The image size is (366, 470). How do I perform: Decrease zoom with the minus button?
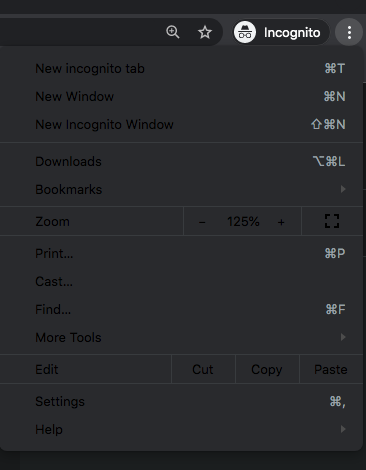pos(202,222)
